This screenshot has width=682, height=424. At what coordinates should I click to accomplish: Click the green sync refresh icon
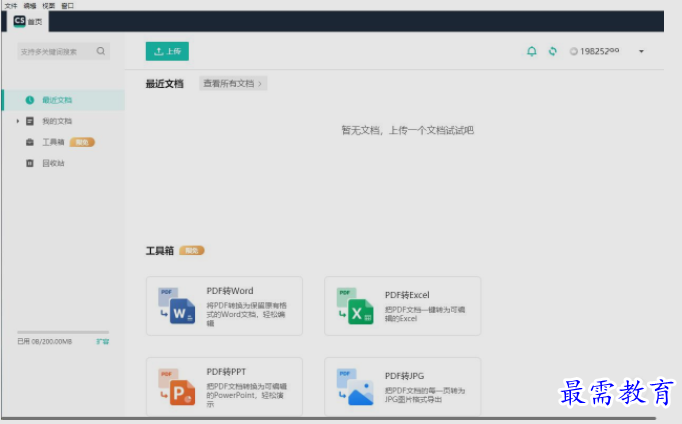tap(552, 51)
